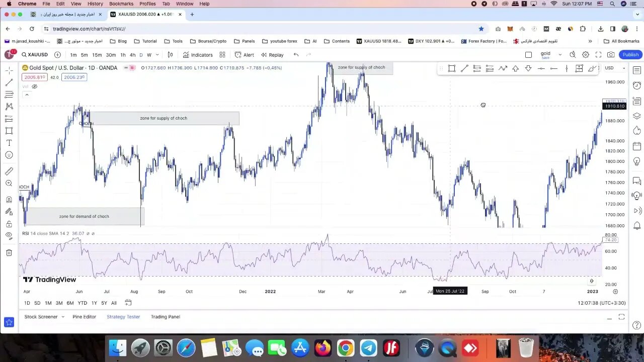Select the 1D date range
644x362 pixels.
[x=27, y=303]
